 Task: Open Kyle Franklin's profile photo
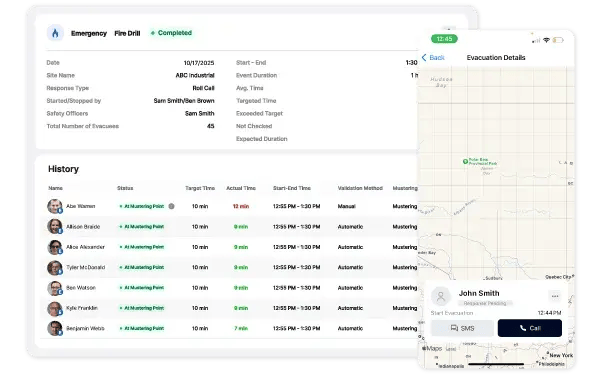coord(55,308)
